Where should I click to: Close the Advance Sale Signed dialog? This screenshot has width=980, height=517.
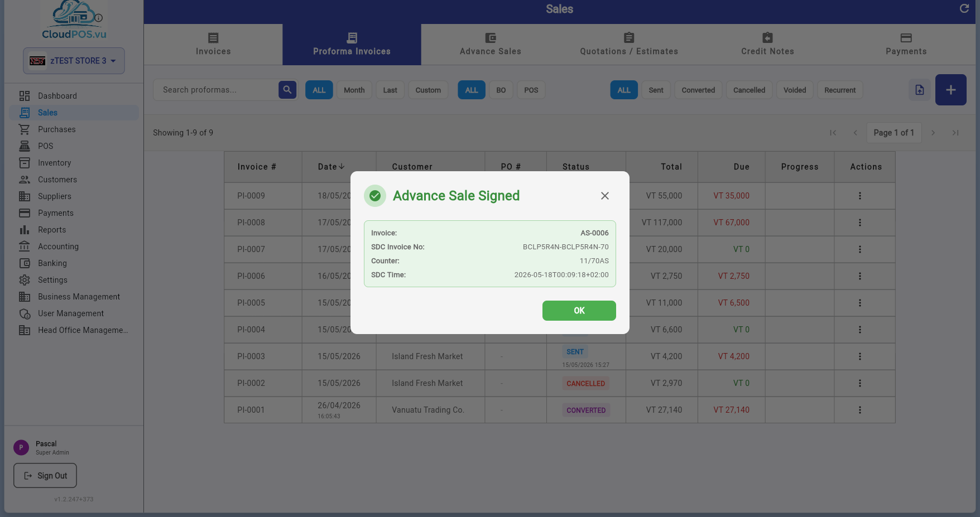[604, 196]
